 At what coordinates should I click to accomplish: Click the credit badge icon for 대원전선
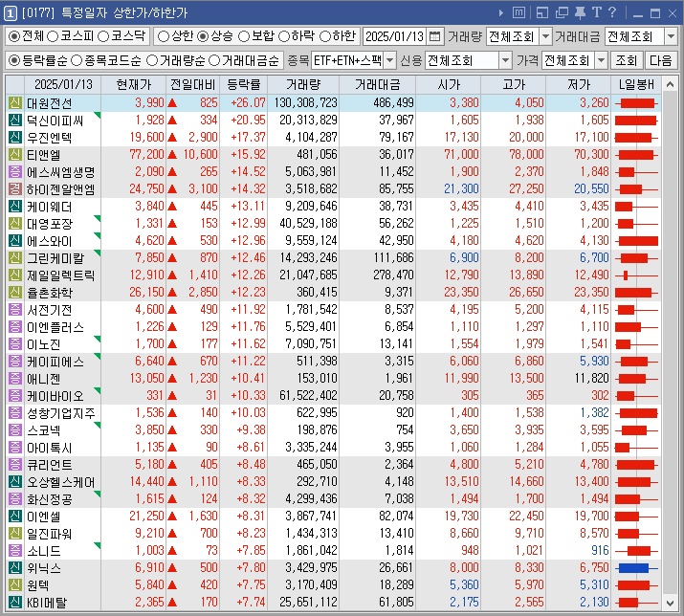point(15,103)
